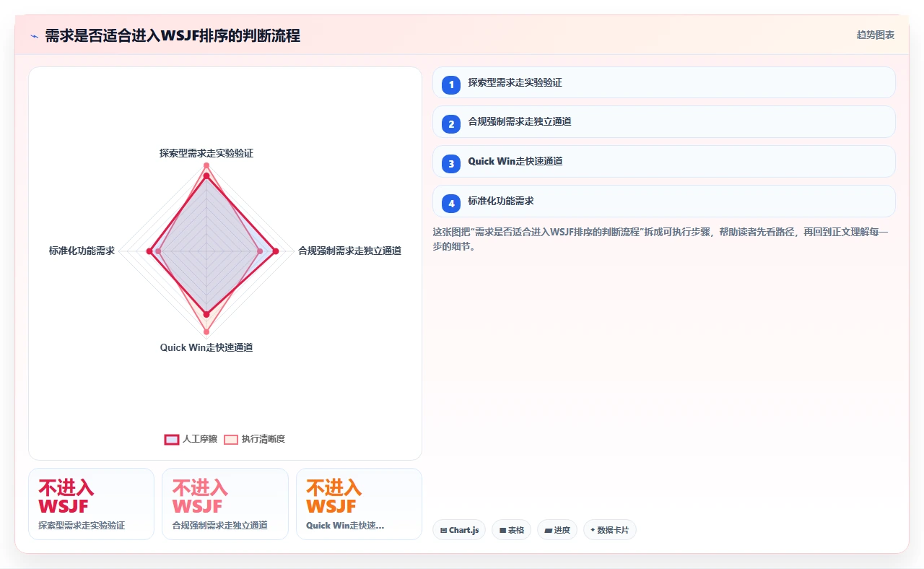The height and width of the screenshot is (569, 924).
Task: Click the red 不进入WSJF card for 探索型需求
Action: pyautogui.click(x=91, y=504)
